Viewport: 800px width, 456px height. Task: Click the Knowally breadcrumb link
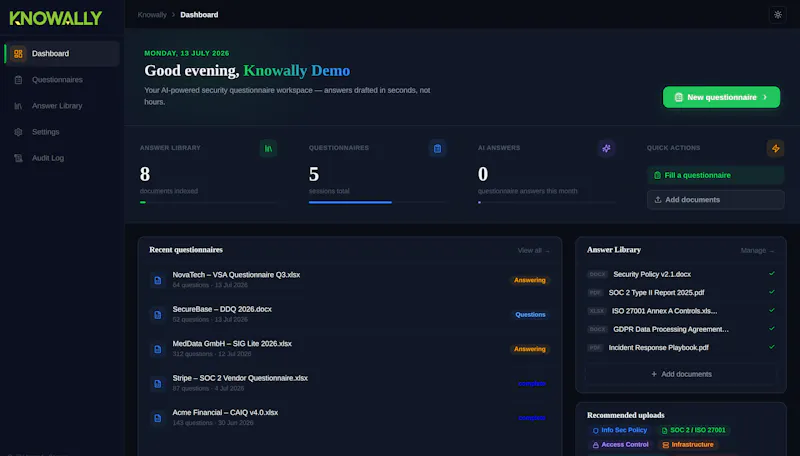point(152,15)
